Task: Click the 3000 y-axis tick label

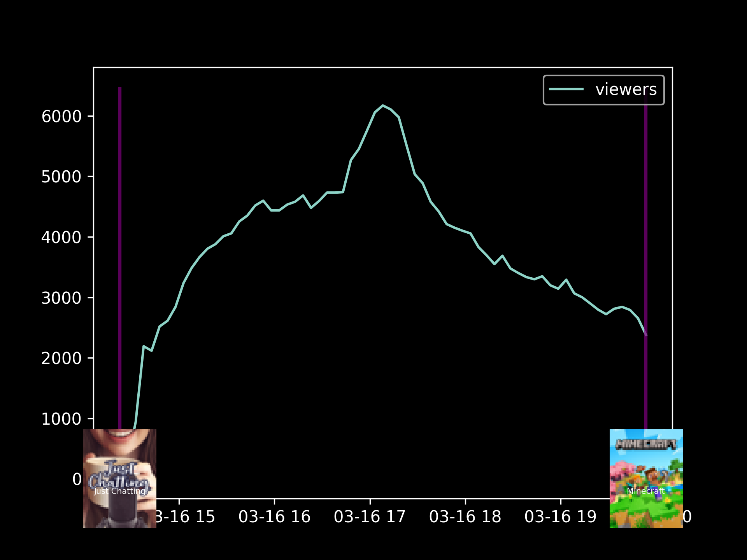Action: [61, 298]
